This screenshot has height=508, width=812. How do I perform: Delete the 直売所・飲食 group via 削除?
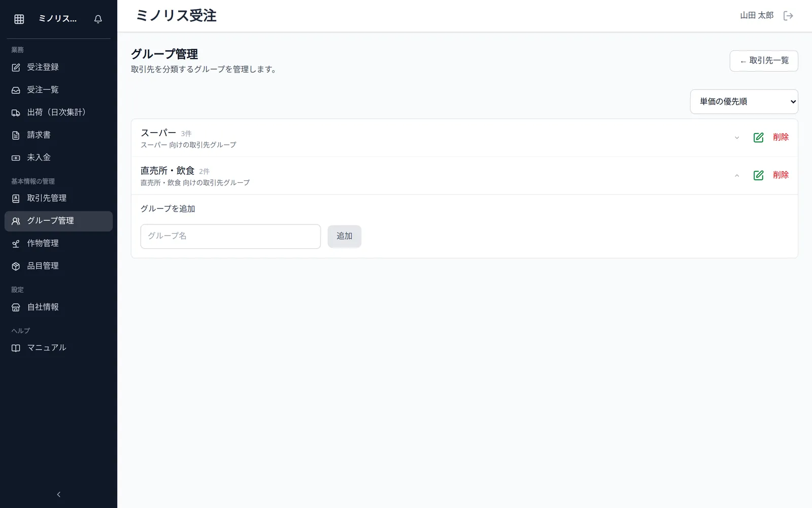pos(781,175)
